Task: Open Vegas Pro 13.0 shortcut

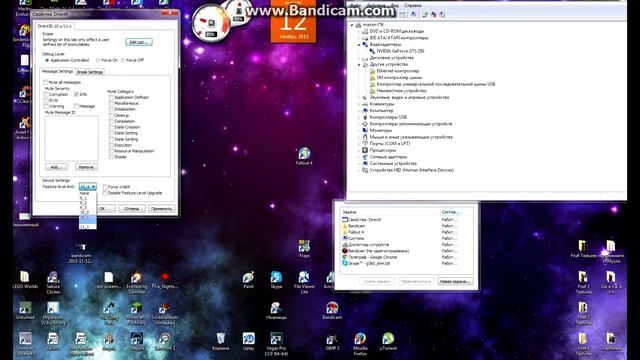Action: pyautogui.click(x=276, y=344)
